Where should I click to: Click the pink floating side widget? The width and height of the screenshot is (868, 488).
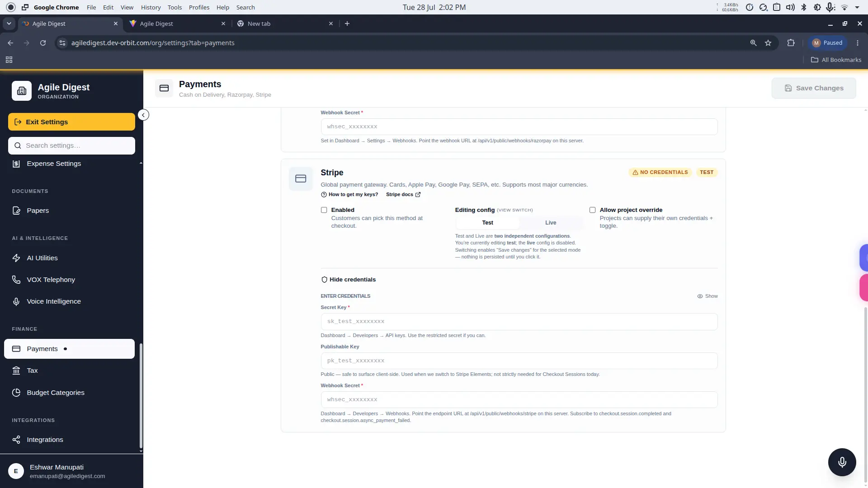864,287
